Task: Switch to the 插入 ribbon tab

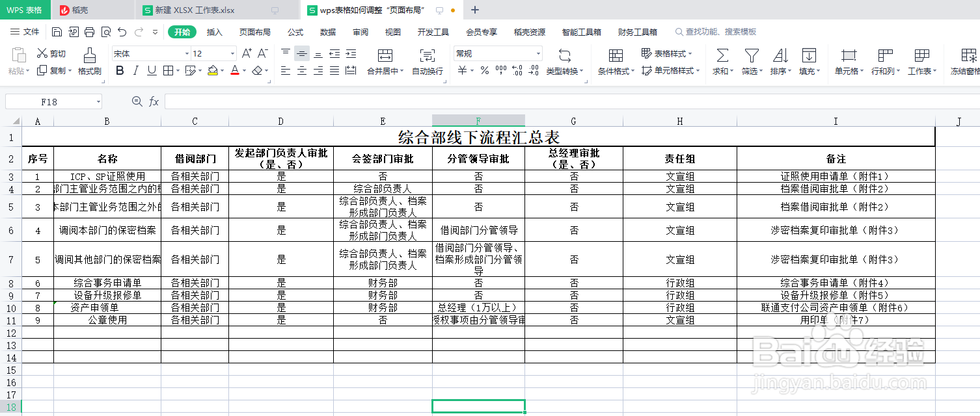Action: 215,32
